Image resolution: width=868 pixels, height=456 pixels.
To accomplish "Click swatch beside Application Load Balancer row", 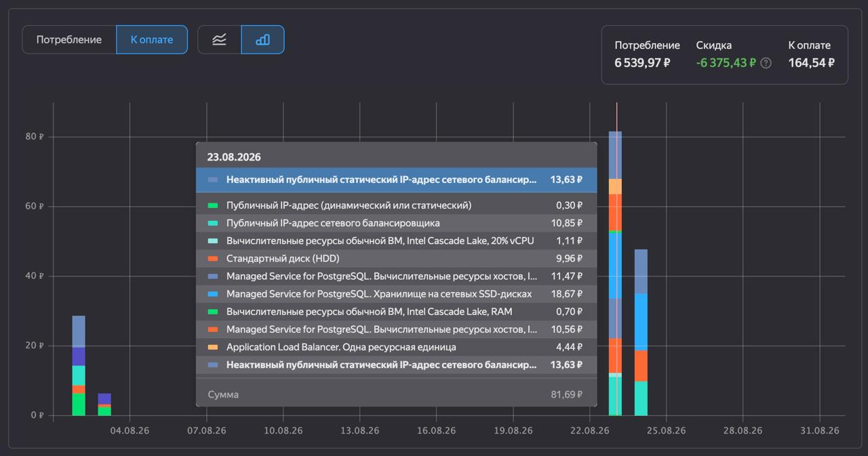I will [213, 347].
